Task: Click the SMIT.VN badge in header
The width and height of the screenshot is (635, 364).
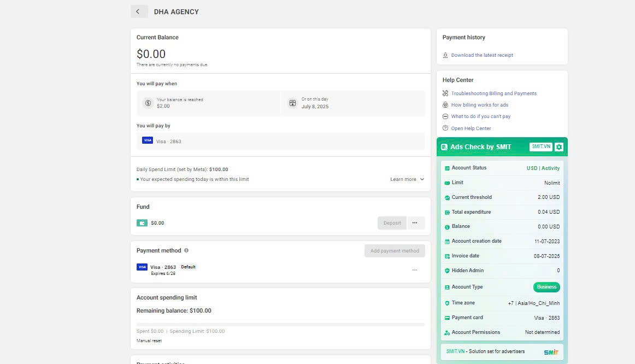Action: [540, 146]
